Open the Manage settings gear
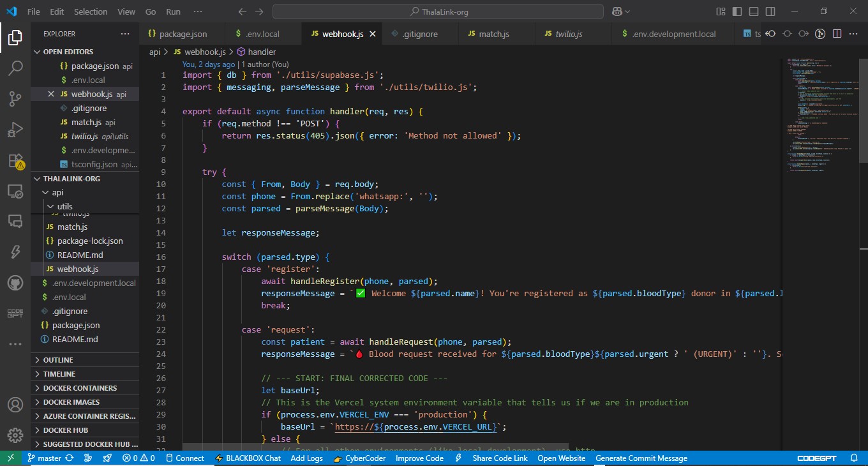Viewport: 868px width, 466px height. (x=15, y=435)
